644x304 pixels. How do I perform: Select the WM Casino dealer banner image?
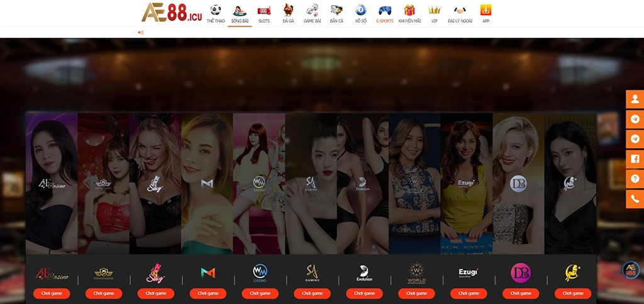tap(259, 183)
